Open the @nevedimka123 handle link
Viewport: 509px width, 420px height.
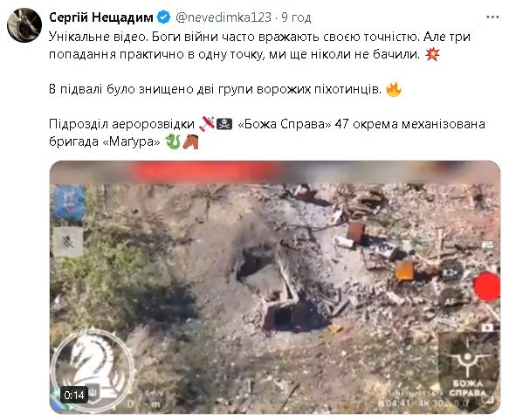[224, 17]
